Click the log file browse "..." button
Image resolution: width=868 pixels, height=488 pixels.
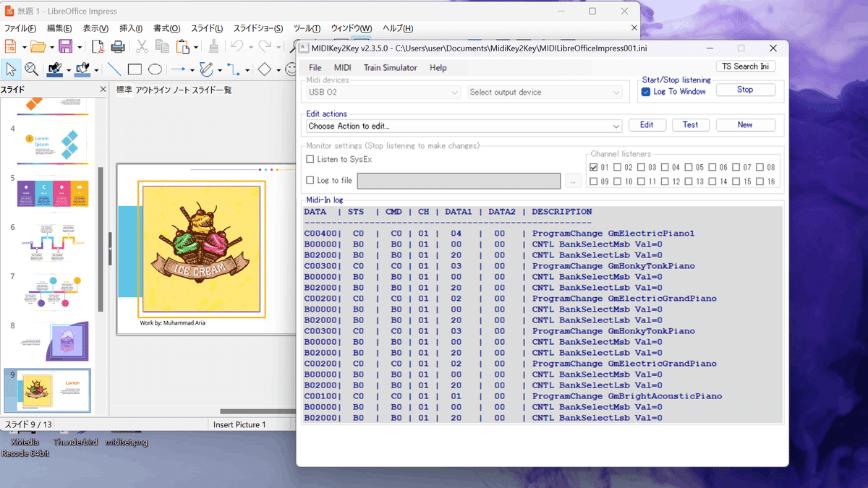[574, 181]
